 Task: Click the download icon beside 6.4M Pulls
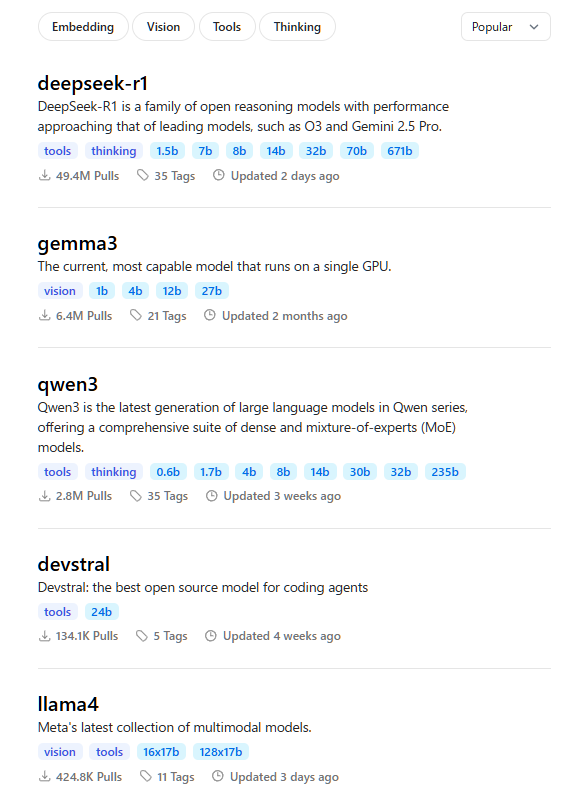[x=45, y=315]
